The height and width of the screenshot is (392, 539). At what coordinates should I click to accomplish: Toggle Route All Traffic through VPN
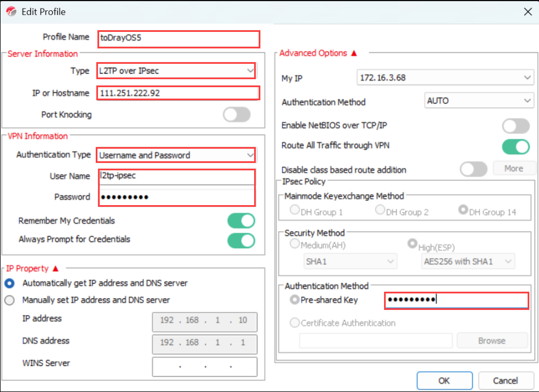[516, 146]
